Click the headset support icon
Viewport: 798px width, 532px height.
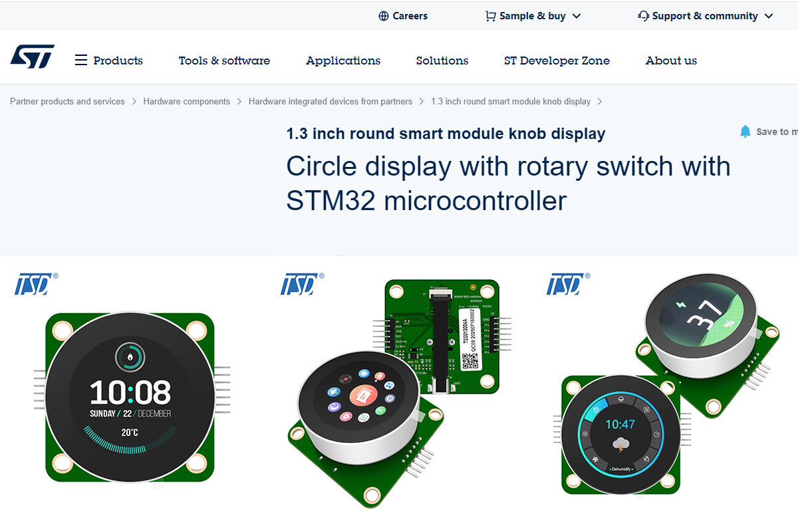pos(643,16)
